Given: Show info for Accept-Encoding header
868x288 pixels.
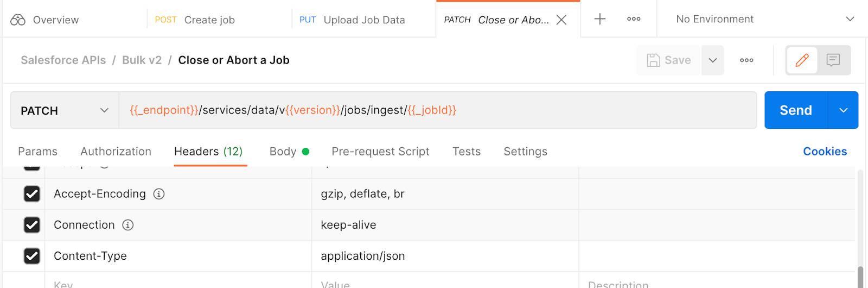Looking at the screenshot, I should click(159, 194).
